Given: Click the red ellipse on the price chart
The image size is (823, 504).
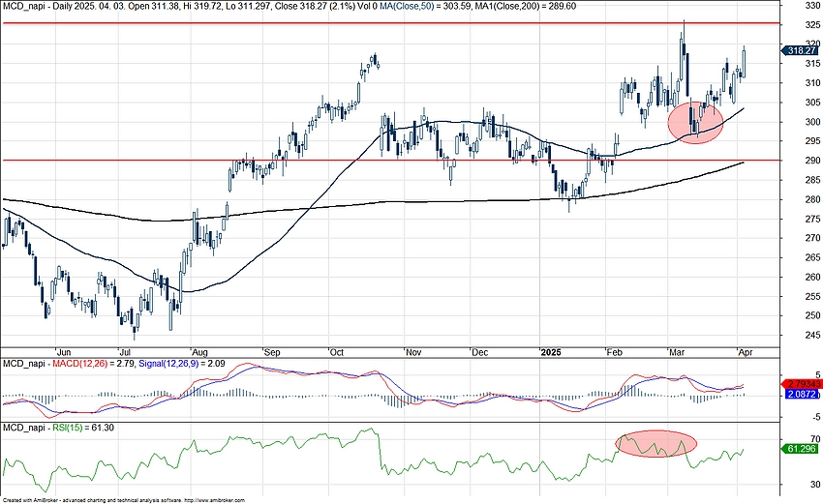Looking at the screenshot, I should pos(695,123).
